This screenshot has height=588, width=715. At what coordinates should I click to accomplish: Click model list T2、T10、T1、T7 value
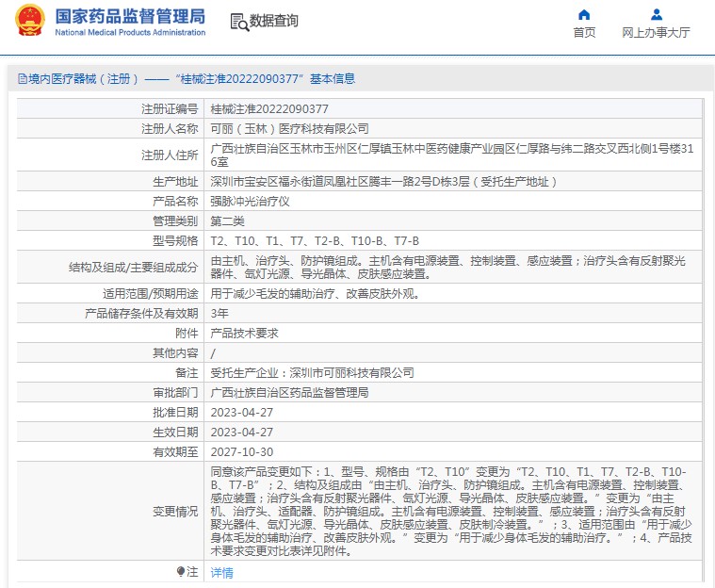point(315,241)
